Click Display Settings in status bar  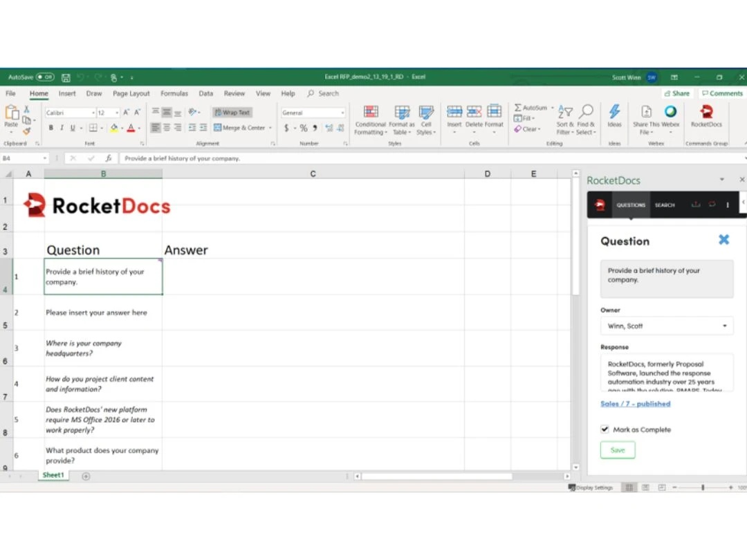click(x=590, y=487)
